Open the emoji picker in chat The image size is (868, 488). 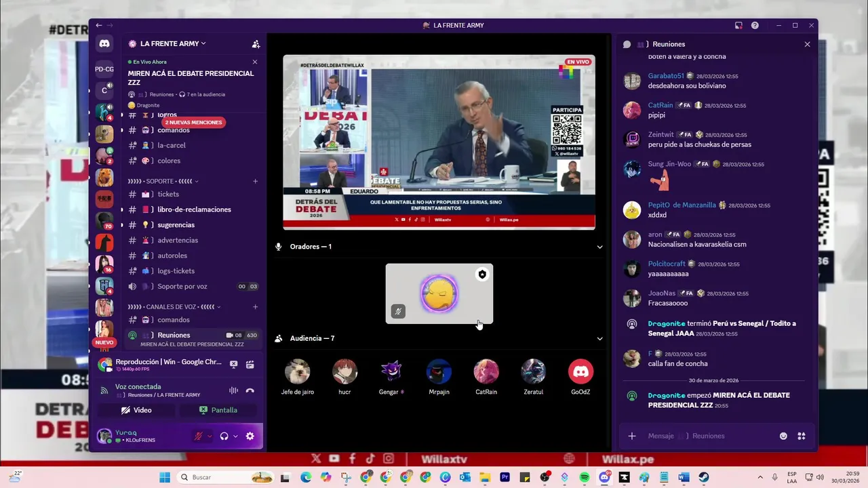[x=783, y=436]
